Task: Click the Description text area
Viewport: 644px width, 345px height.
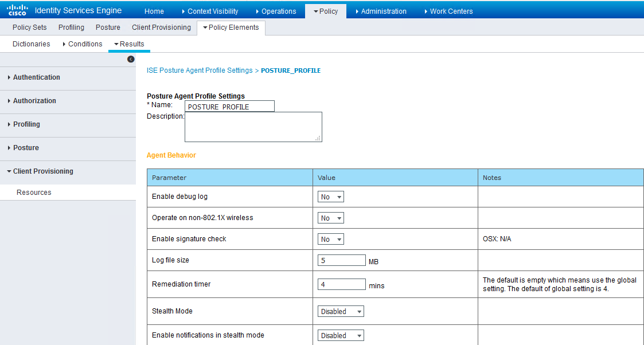Action: pyautogui.click(x=253, y=127)
